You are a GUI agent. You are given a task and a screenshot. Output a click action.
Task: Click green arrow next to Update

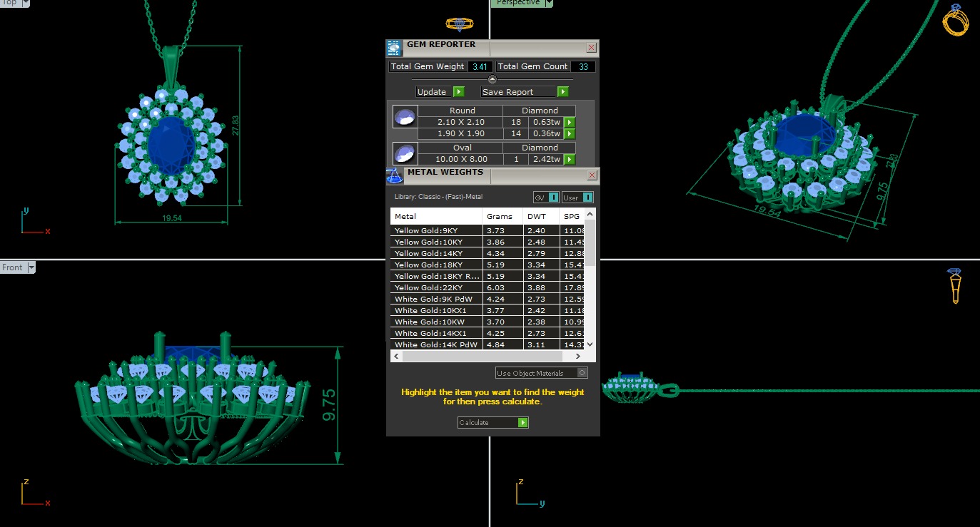[x=458, y=92]
